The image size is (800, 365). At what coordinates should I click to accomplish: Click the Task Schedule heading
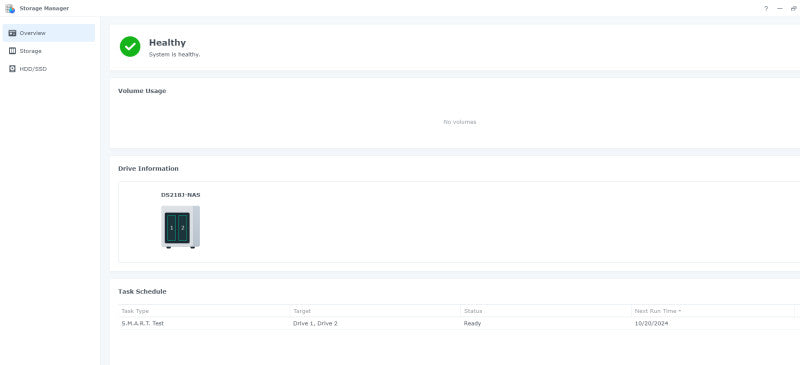[x=142, y=291]
